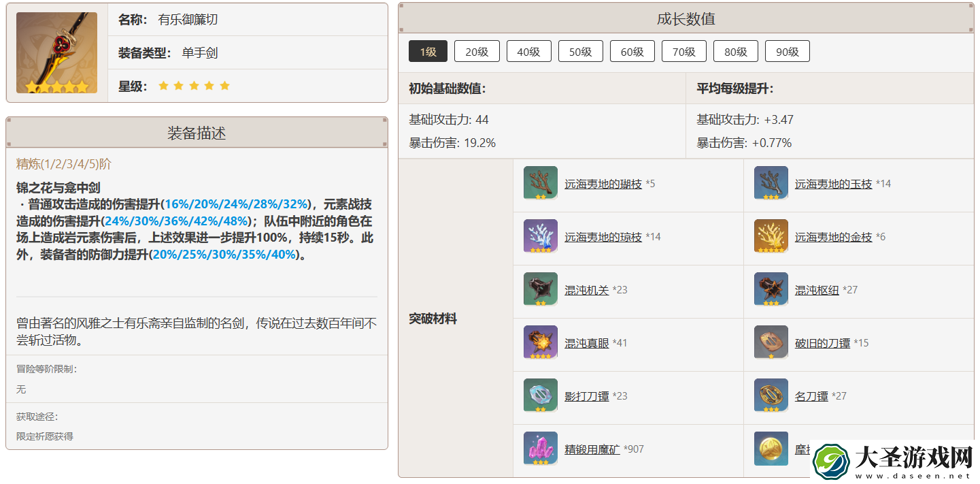Click the 限定祈愿获得 obtain method text
This screenshot has height=484, width=980.
(x=45, y=436)
